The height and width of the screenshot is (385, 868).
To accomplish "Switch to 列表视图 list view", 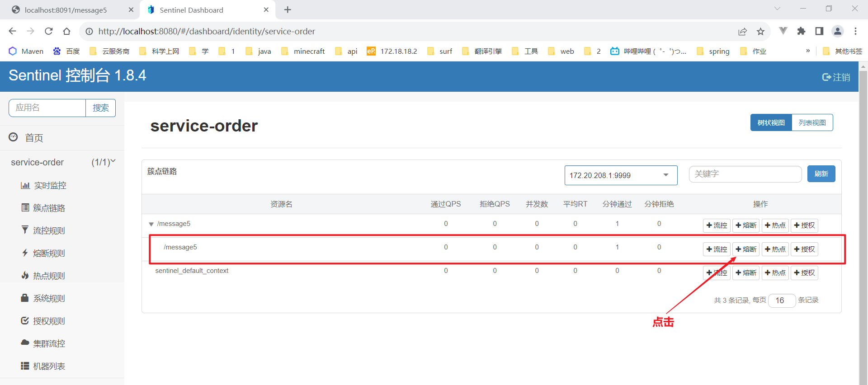I will point(812,122).
